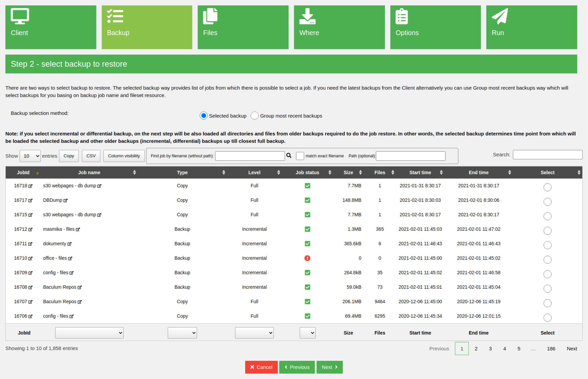Focus the table Search input field
The image size is (588, 379).
point(547,155)
